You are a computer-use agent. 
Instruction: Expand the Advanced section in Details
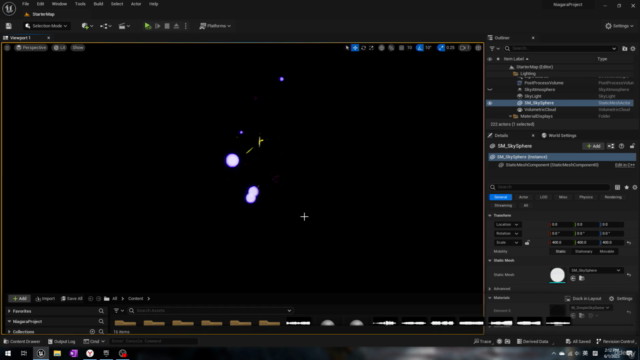pyautogui.click(x=490, y=289)
